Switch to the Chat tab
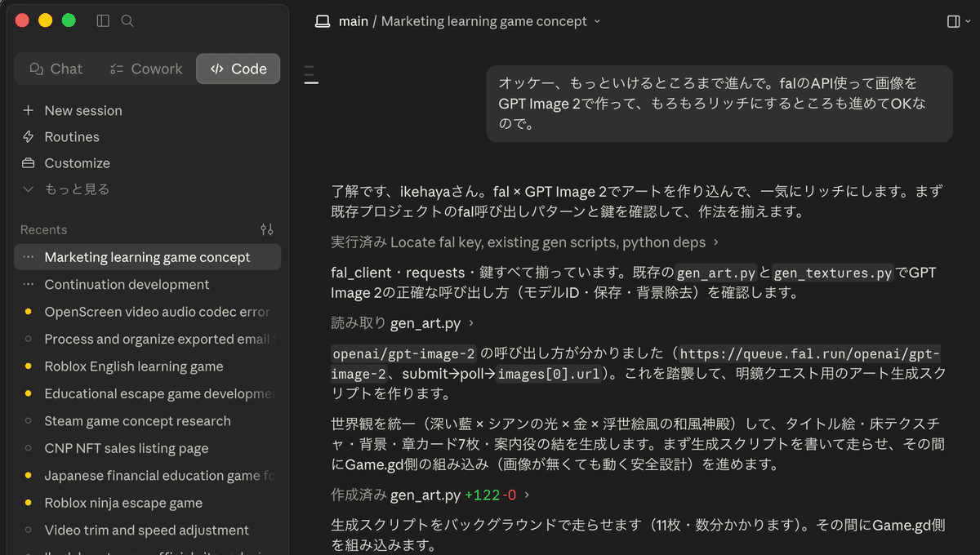980x555 pixels. (x=56, y=69)
